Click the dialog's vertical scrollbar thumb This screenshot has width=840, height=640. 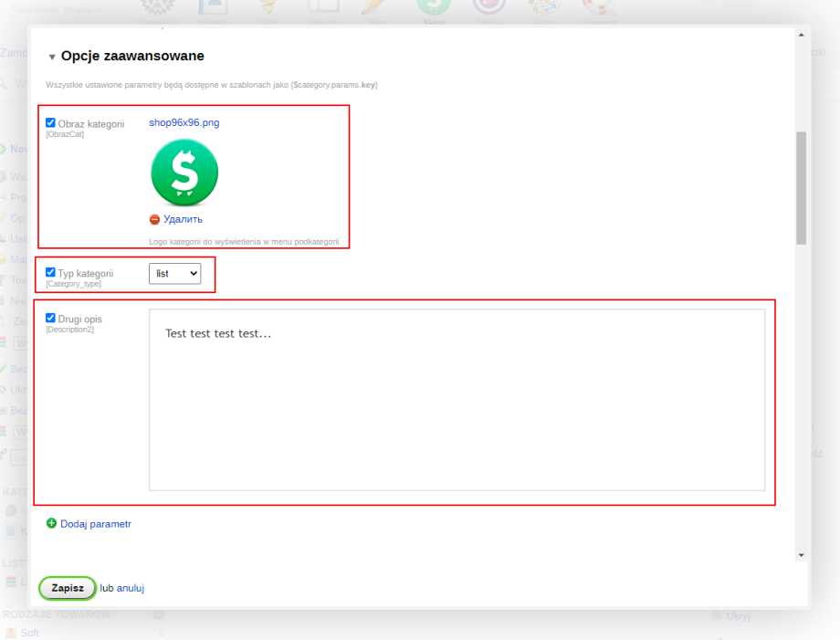[x=801, y=187]
